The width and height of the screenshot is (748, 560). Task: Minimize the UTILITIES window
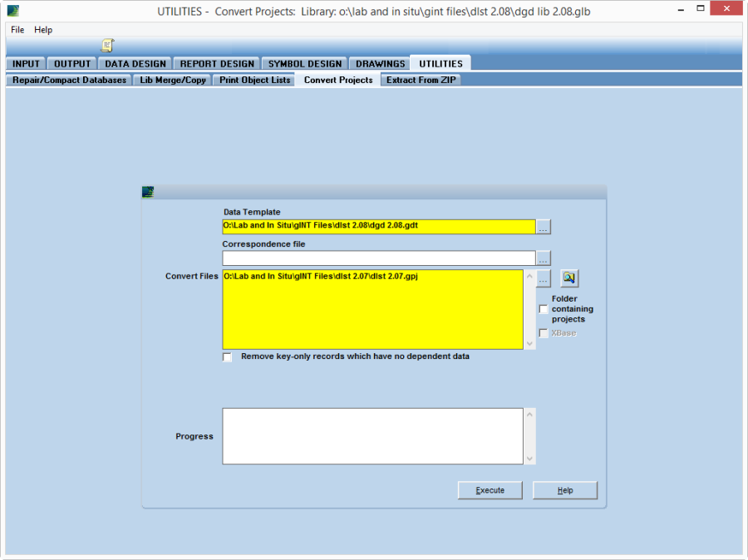coord(681,9)
